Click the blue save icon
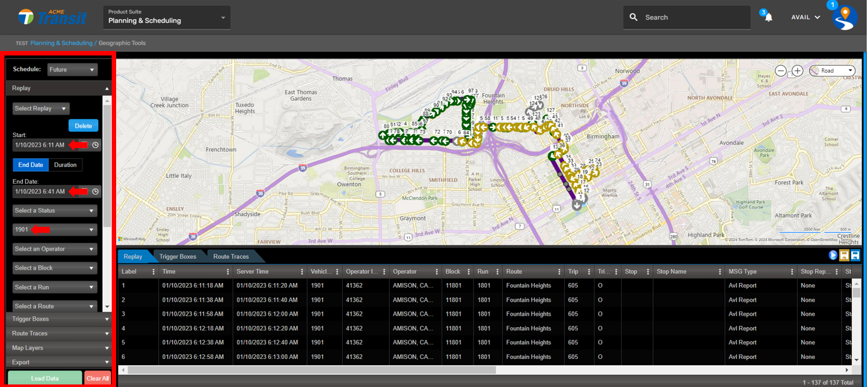The width and height of the screenshot is (868, 387). click(x=855, y=256)
